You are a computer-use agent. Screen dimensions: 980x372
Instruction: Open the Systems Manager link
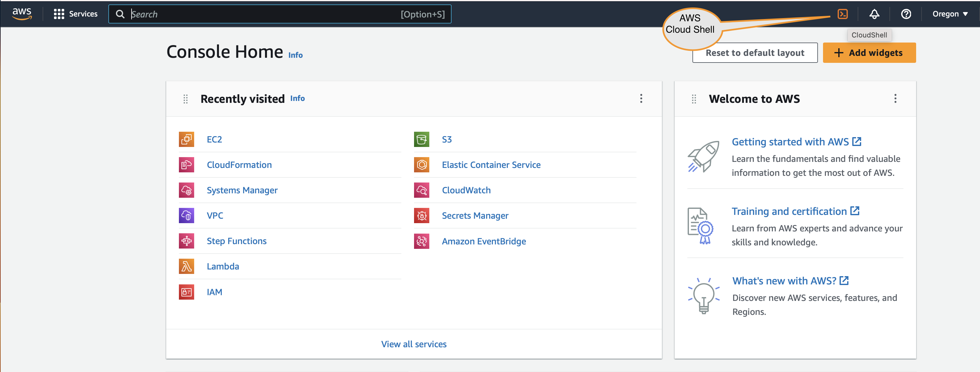242,190
